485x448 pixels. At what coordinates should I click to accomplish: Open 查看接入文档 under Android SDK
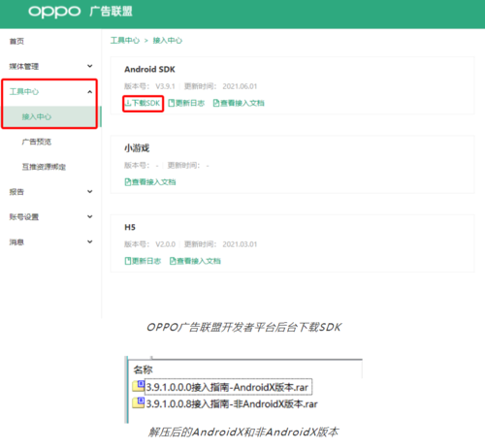(x=239, y=103)
